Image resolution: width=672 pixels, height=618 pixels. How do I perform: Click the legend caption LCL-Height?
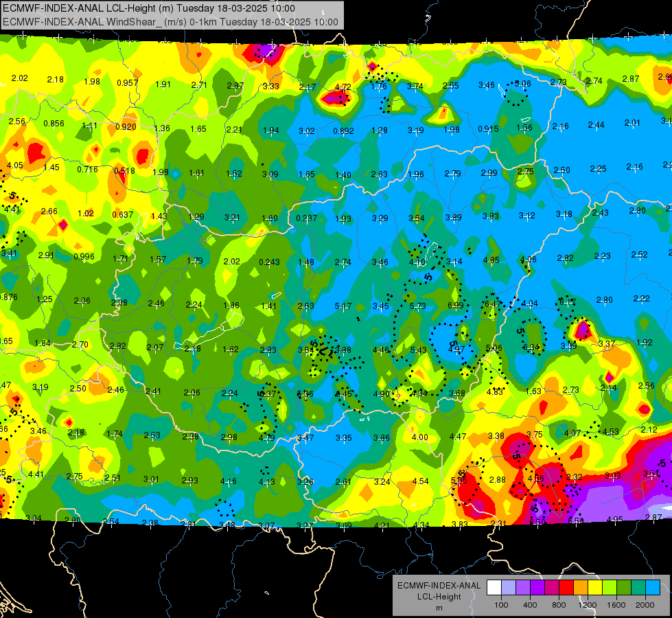439,597
